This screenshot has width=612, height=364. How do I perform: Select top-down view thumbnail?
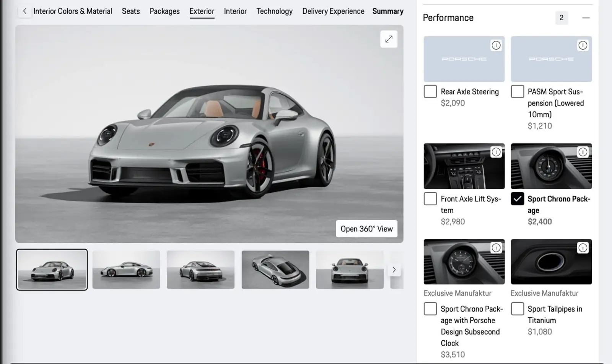tap(275, 270)
